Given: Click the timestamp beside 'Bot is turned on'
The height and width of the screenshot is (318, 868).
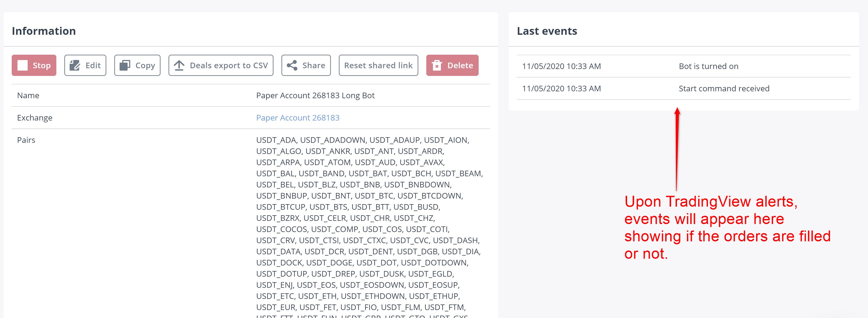Looking at the screenshot, I should [561, 66].
